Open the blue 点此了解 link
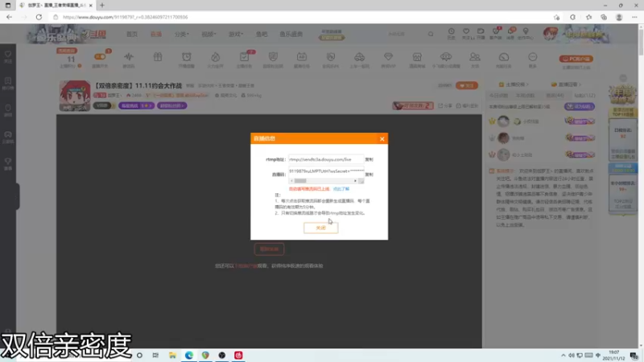 (341, 189)
